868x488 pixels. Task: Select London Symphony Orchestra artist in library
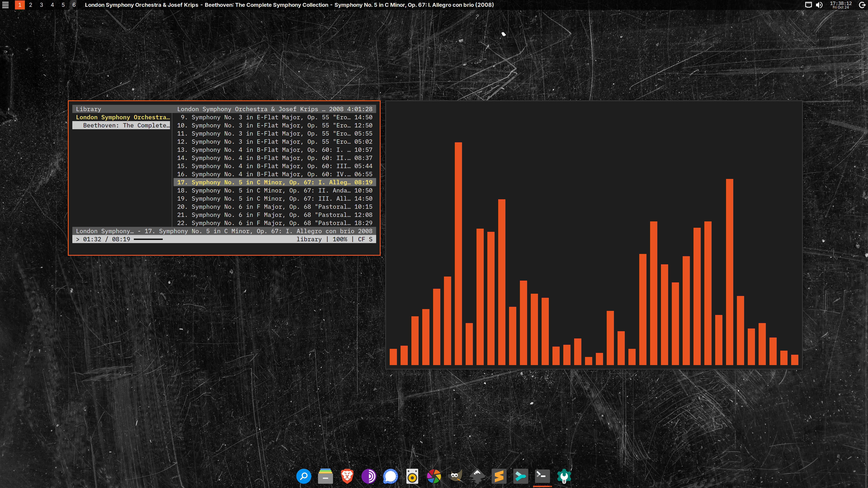[x=122, y=117]
